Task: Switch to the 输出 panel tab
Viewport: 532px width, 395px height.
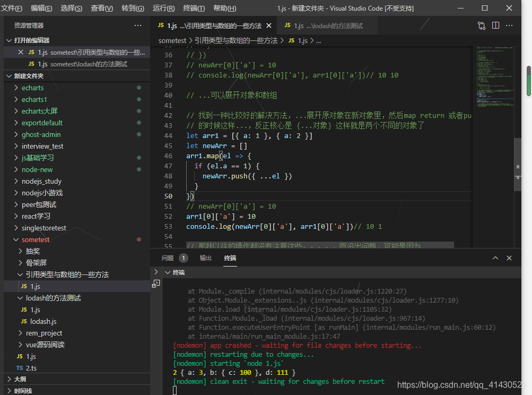Action: pos(205,258)
